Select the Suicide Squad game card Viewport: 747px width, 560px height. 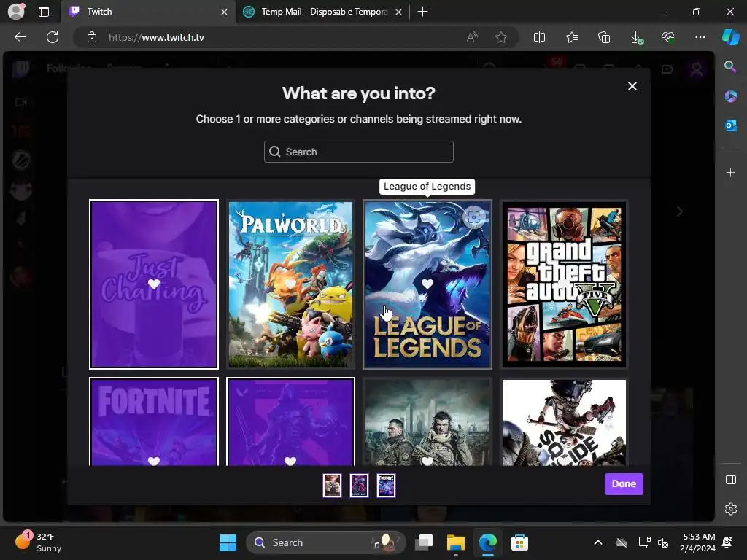564,421
